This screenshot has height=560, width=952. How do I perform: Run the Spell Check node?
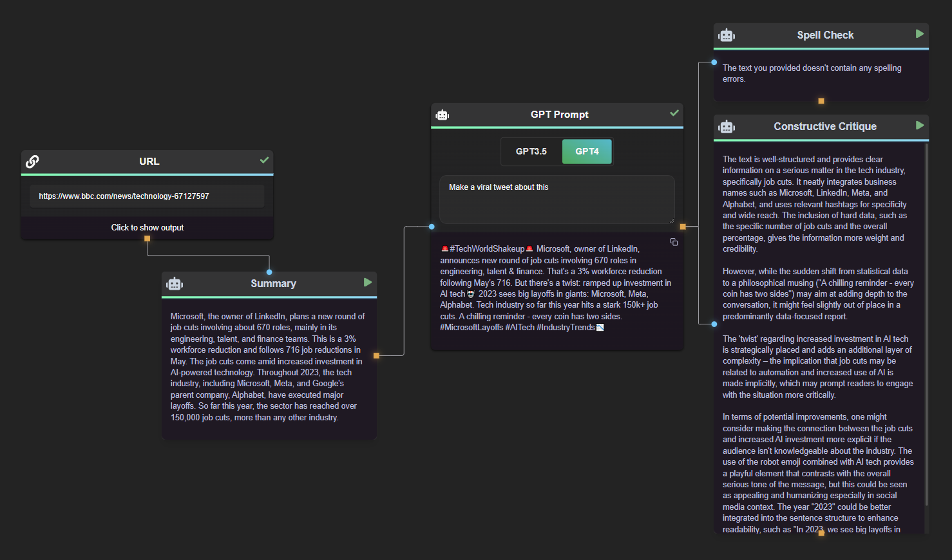(920, 34)
